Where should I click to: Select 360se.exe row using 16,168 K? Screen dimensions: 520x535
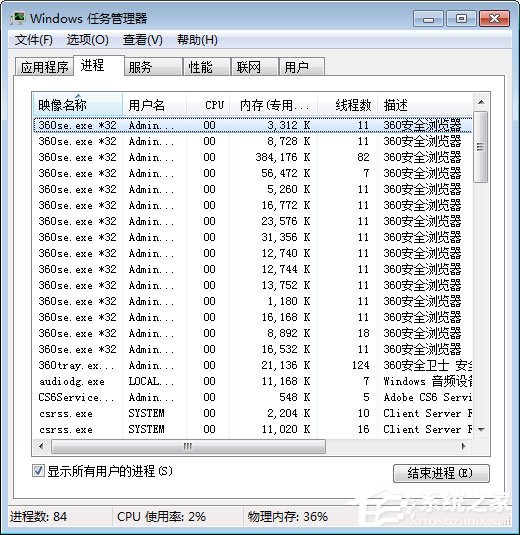click(x=253, y=317)
